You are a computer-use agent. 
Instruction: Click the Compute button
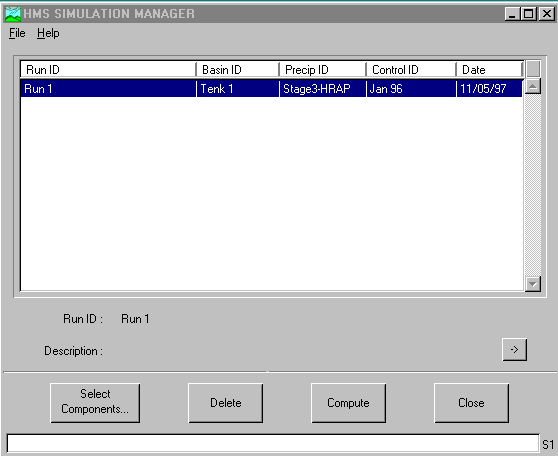348,403
